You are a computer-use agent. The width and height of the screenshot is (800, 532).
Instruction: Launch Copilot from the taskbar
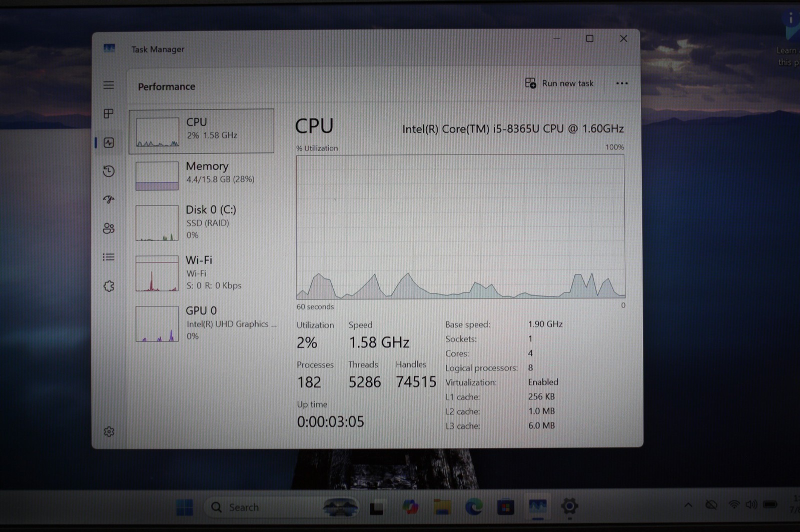pyautogui.click(x=410, y=507)
